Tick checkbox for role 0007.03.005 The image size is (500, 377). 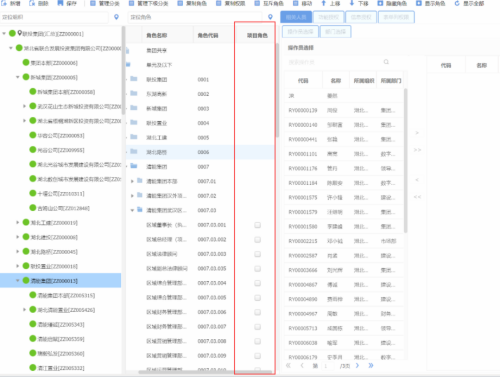pos(257,298)
